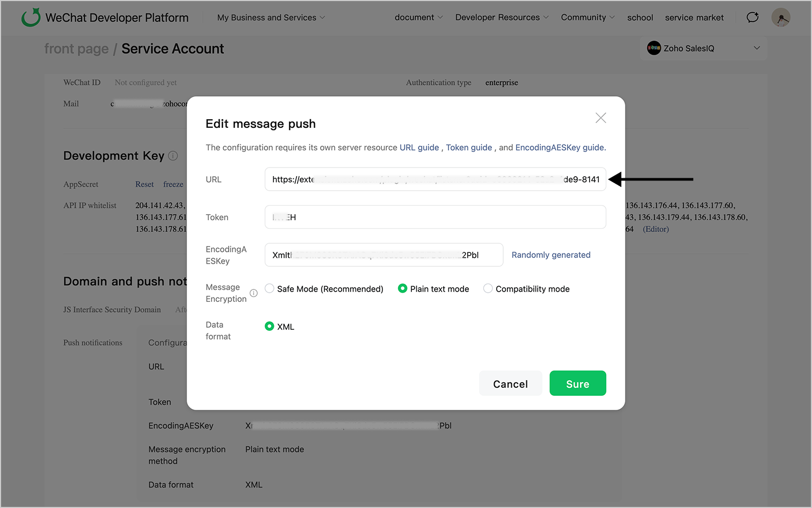Close the Edit message push dialog
The height and width of the screenshot is (508, 812).
600,118
